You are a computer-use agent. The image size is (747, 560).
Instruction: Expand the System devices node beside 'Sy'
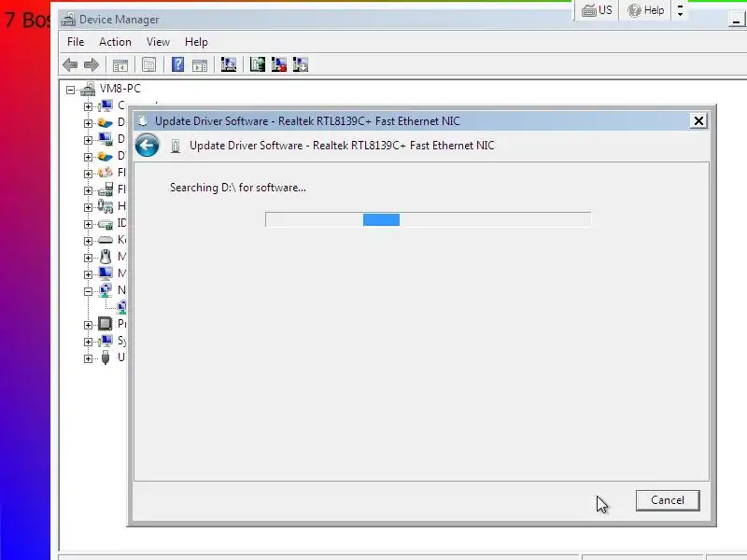pyautogui.click(x=88, y=342)
